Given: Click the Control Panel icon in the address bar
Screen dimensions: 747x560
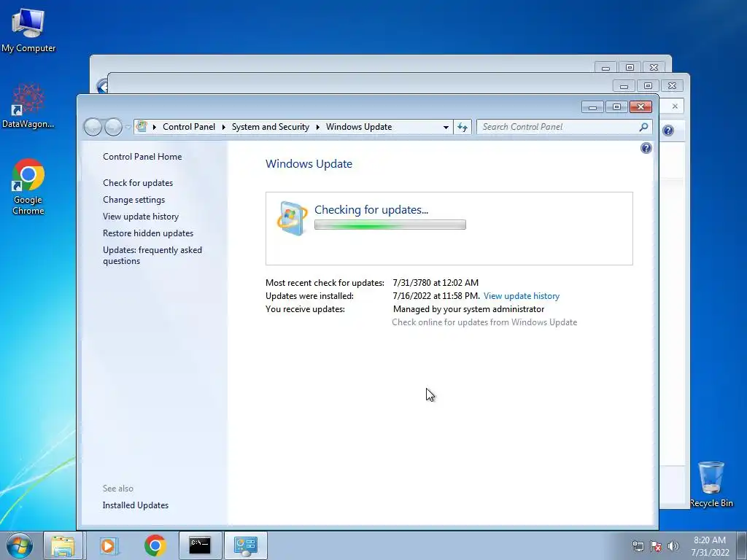Looking at the screenshot, I should pos(142,127).
